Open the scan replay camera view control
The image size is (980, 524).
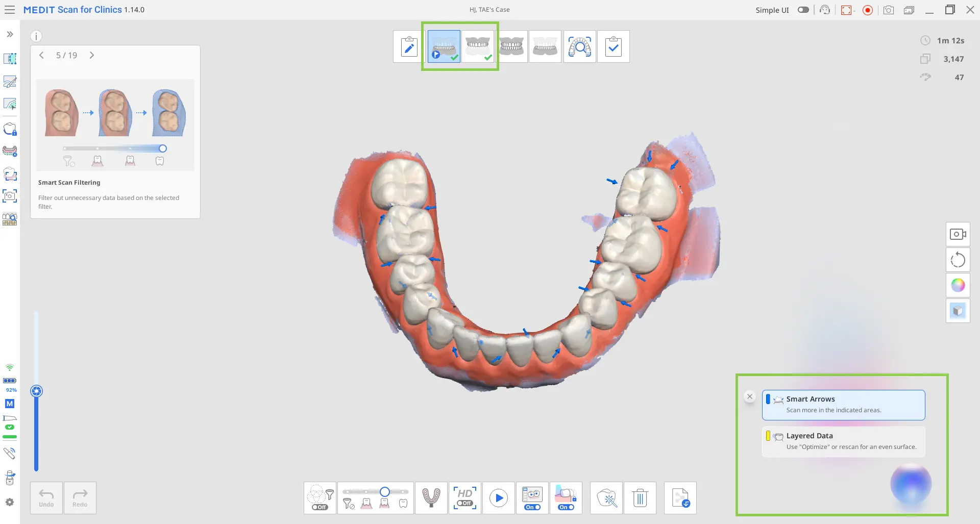[958, 234]
